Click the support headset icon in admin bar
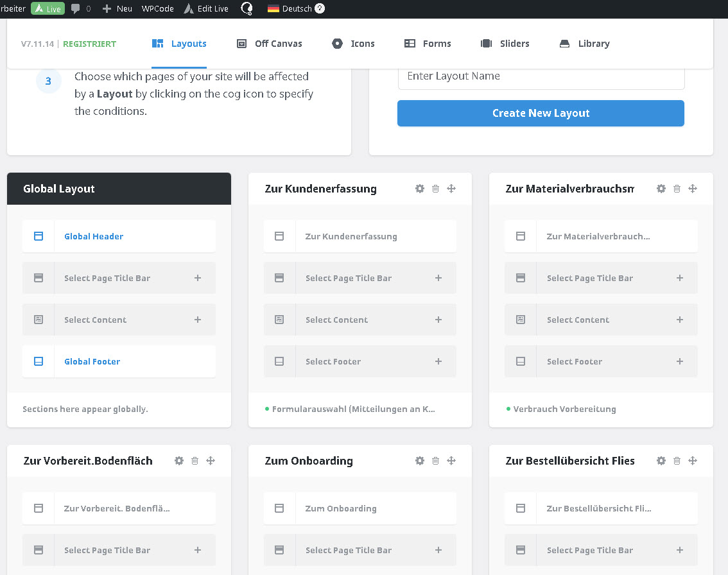The image size is (728, 575). click(247, 8)
